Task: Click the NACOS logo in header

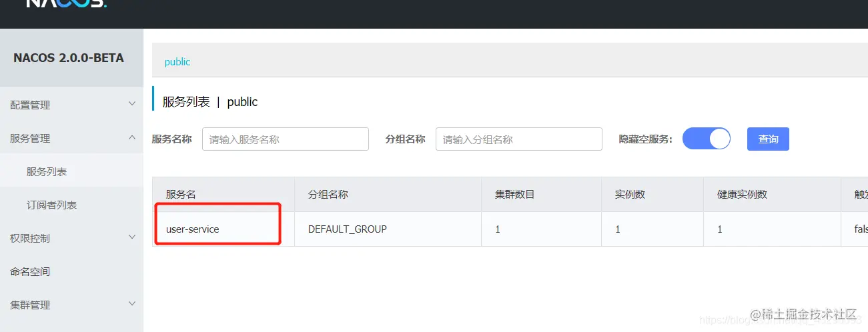Action: (x=66, y=3)
